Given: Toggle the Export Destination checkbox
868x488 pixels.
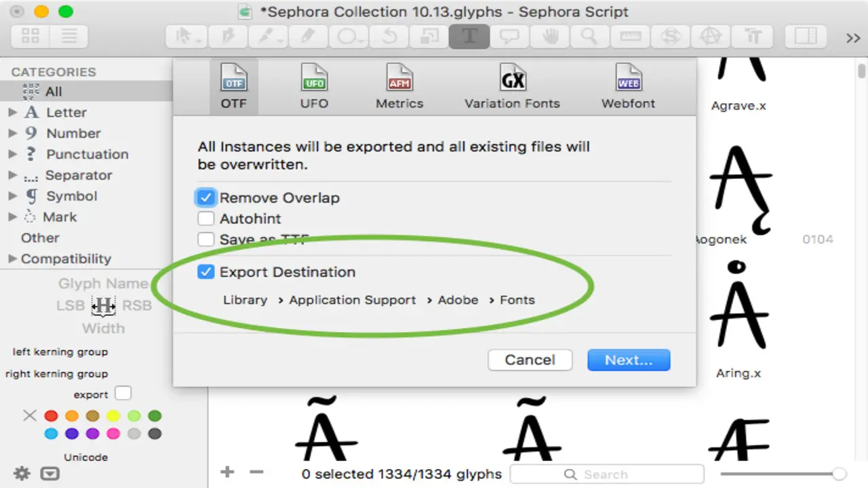Looking at the screenshot, I should tap(205, 272).
